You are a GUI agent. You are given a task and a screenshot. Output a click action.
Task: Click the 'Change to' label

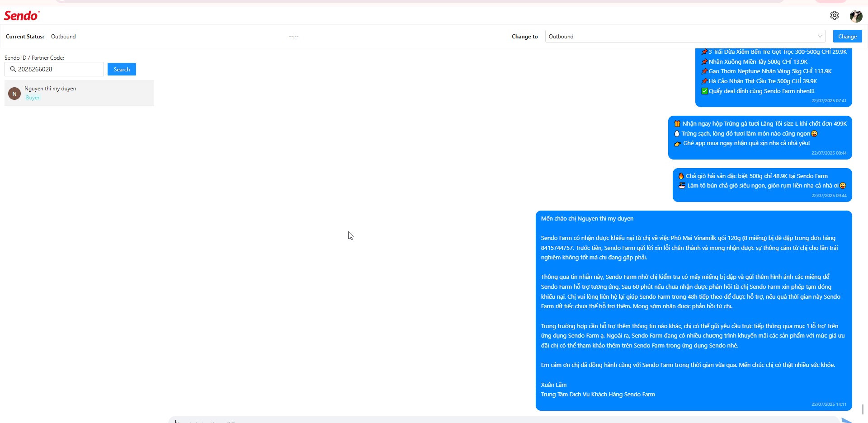coord(525,37)
